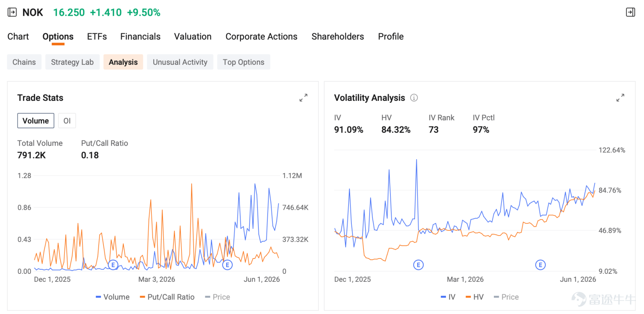Click the later earnings marker in Volatility chart

(540, 265)
